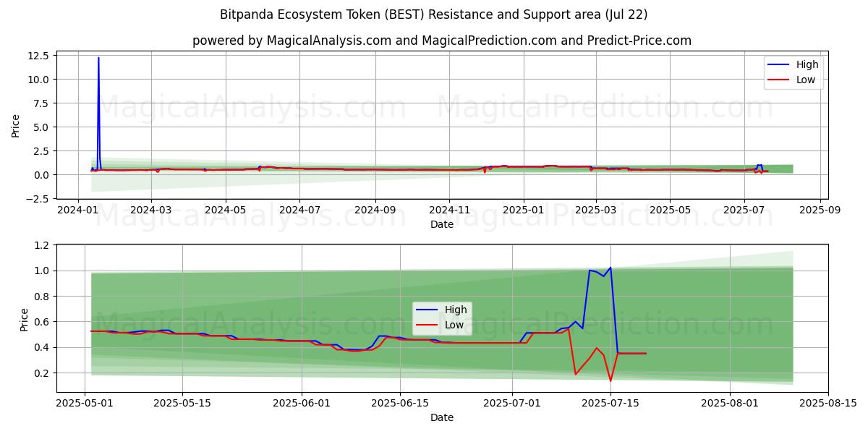The height and width of the screenshot is (434, 868).
Task: Click the 2024-07 date tick label
Action: tap(299, 210)
